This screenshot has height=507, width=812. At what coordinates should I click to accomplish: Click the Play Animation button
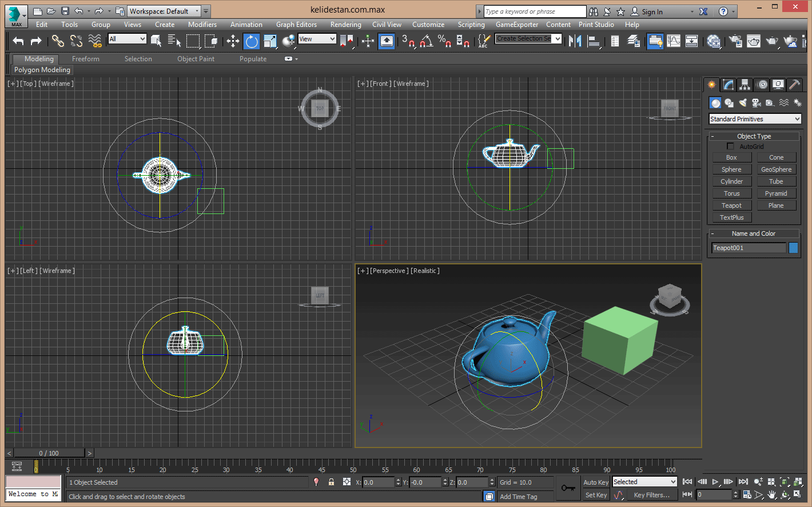coord(715,482)
